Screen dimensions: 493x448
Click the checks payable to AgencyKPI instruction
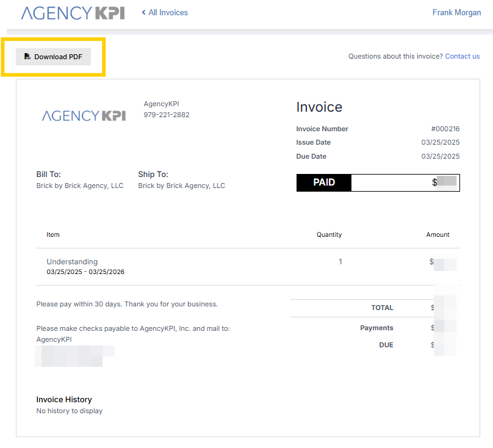(x=133, y=329)
